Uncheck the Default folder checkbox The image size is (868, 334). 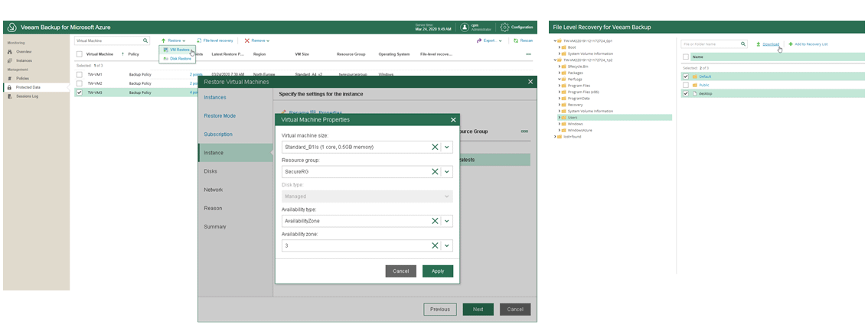click(686, 76)
